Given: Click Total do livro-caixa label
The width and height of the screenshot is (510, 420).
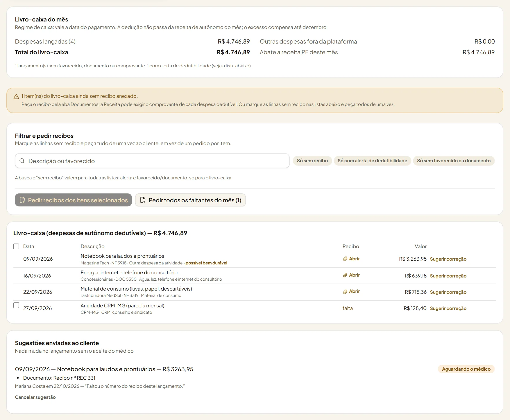Looking at the screenshot, I should click(42, 52).
